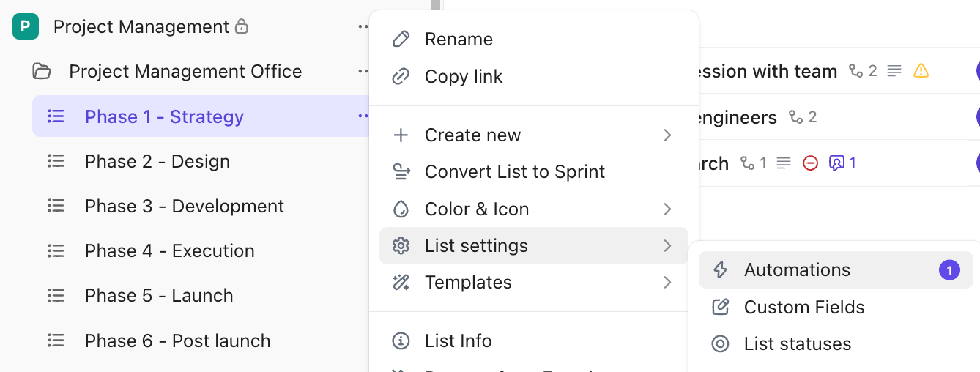Click the yellow warning icon on task
Screen dimensions: 980x372
coord(921,71)
